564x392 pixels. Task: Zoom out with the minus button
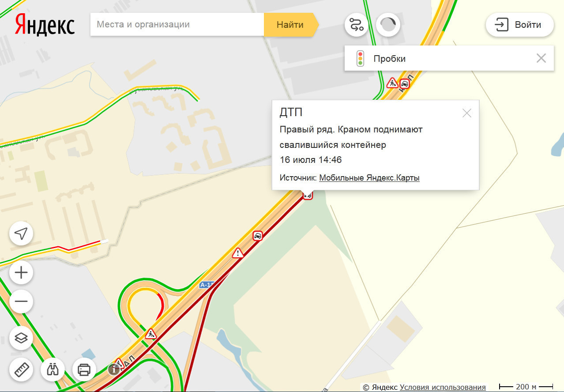point(21,302)
